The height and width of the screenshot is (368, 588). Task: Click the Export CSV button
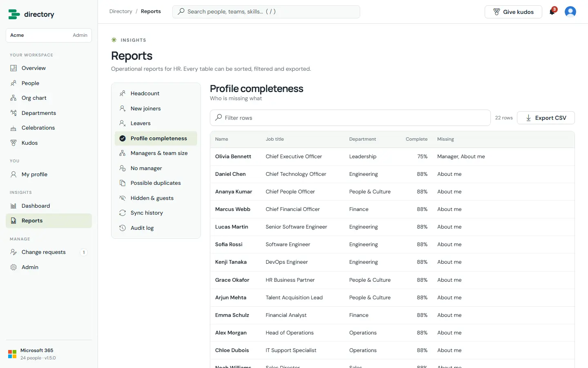point(546,118)
